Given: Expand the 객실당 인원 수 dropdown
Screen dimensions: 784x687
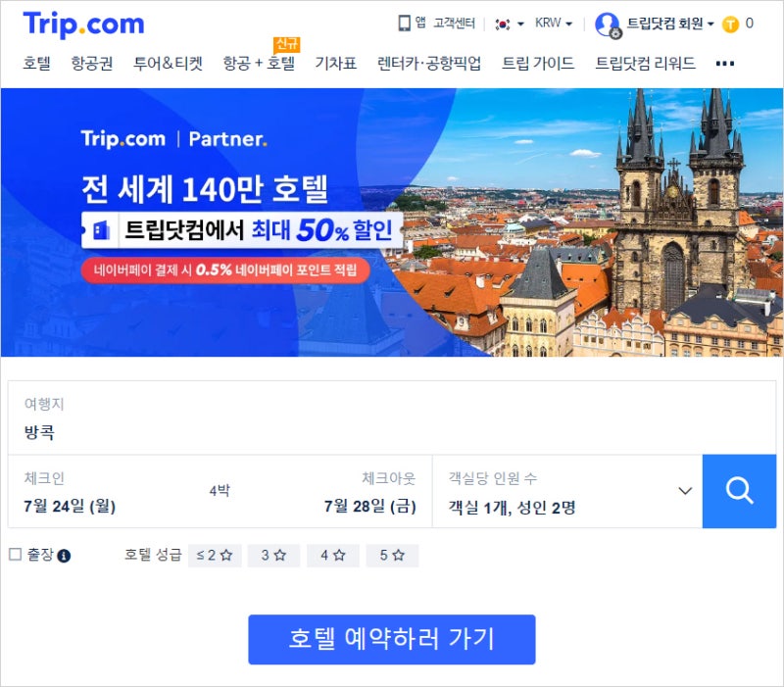Looking at the screenshot, I should point(567,492).
